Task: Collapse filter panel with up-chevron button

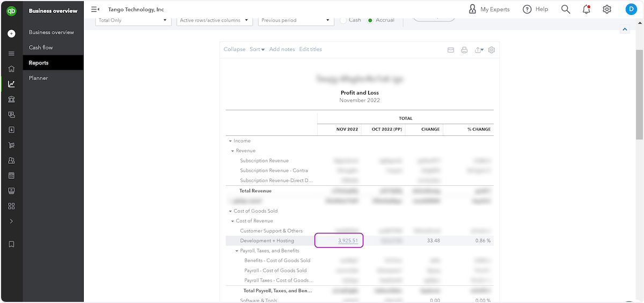Action: point(625,30)
